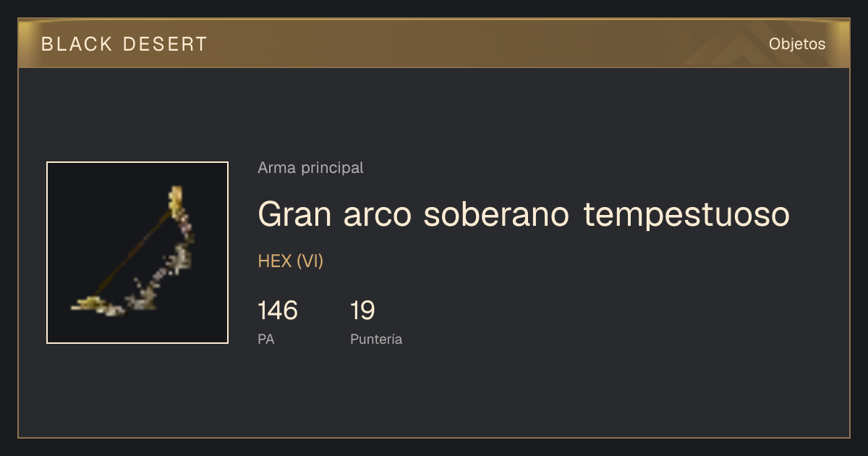Open the Objetos link in header
Image resolution: width=868 pixels, height=456 pixels.
797,44
